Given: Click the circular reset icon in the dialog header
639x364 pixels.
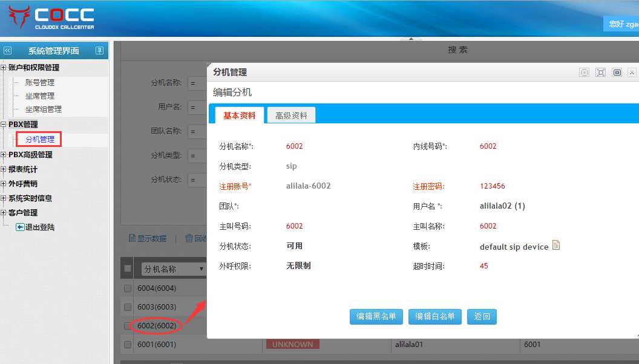Looking at the screenshot, I should 584,73.
